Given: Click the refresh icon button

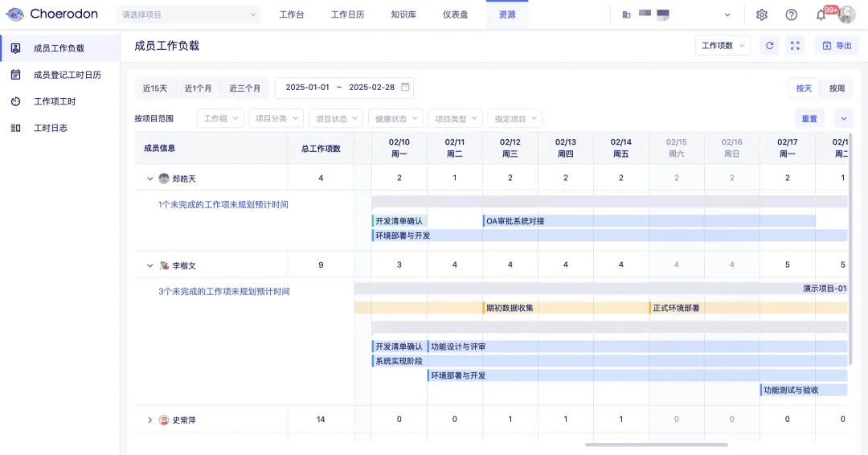Looking at the screenshot, I should point(769,45).
